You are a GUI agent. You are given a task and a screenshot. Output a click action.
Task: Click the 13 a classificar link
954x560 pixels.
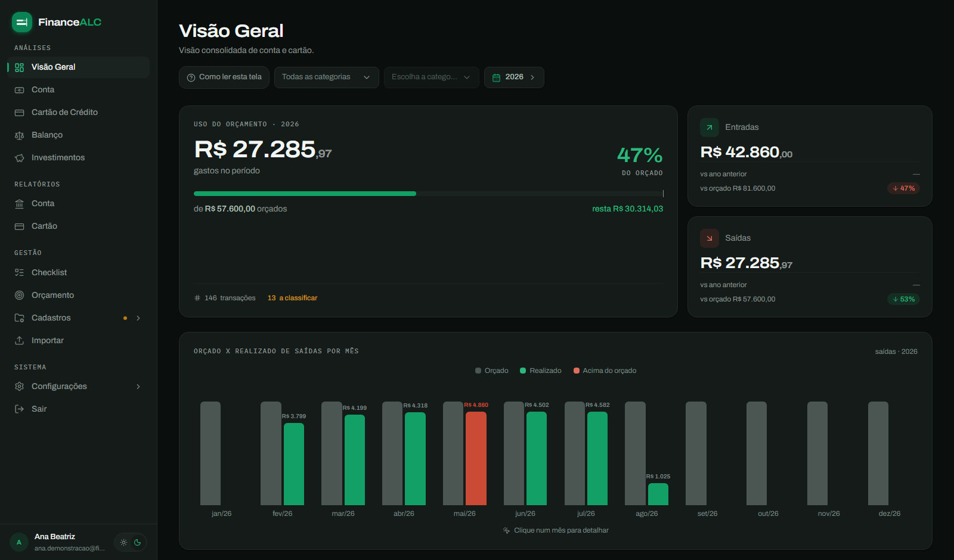(292, 298)
